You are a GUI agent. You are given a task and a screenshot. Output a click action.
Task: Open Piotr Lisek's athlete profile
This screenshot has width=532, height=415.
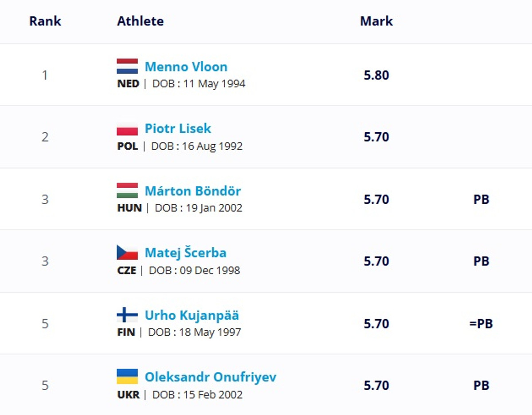point(178,129)
